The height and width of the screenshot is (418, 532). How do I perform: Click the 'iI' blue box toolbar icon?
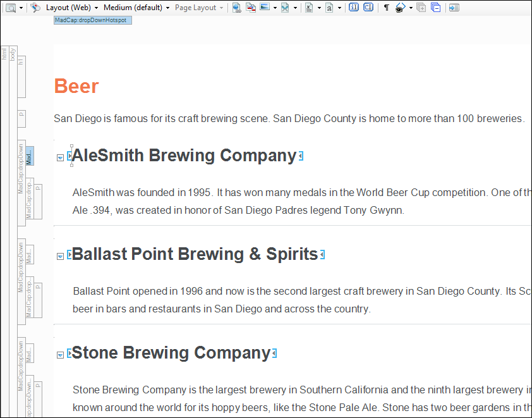click(x=354, y=7)
